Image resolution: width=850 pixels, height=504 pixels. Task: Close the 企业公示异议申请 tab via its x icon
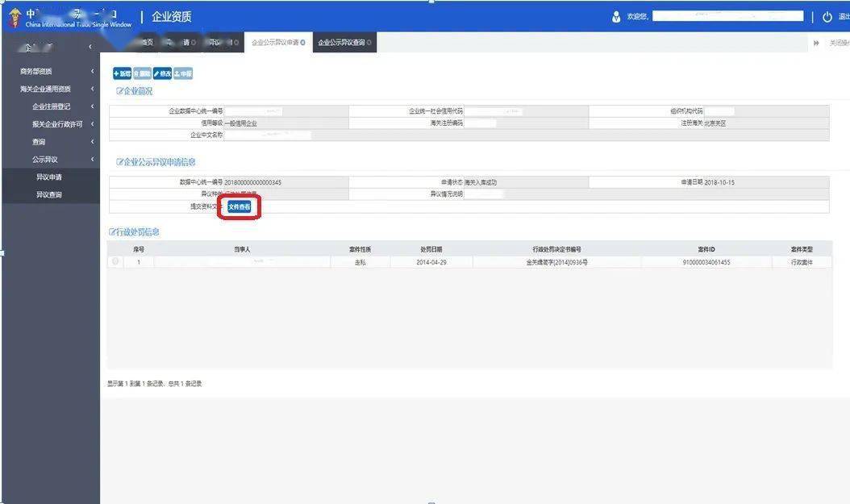[x=302, y=42]
